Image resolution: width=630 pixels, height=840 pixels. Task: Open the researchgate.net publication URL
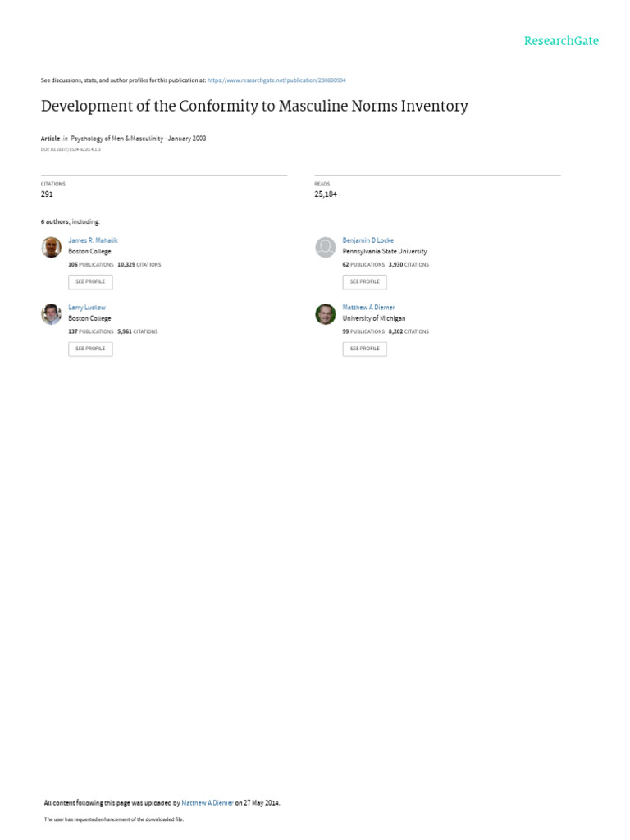click(276, 80)
